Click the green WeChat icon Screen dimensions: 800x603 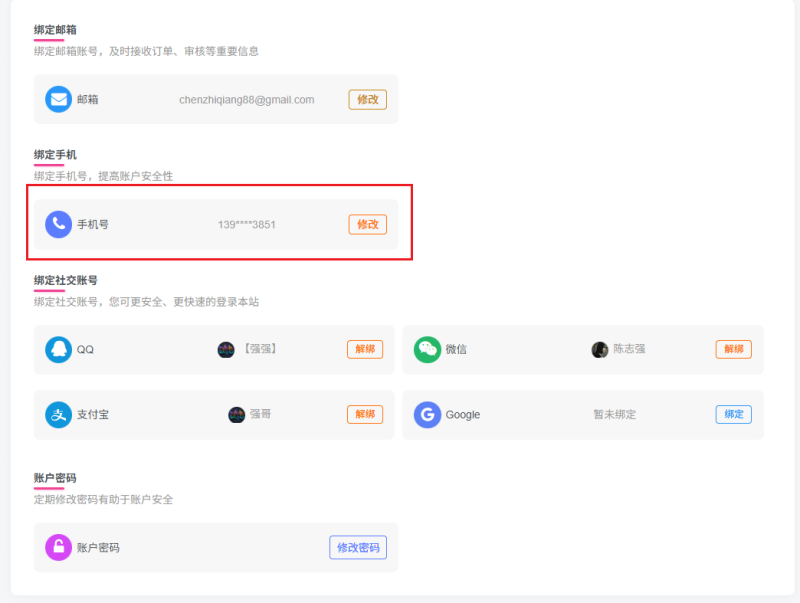tap(427, 349)
